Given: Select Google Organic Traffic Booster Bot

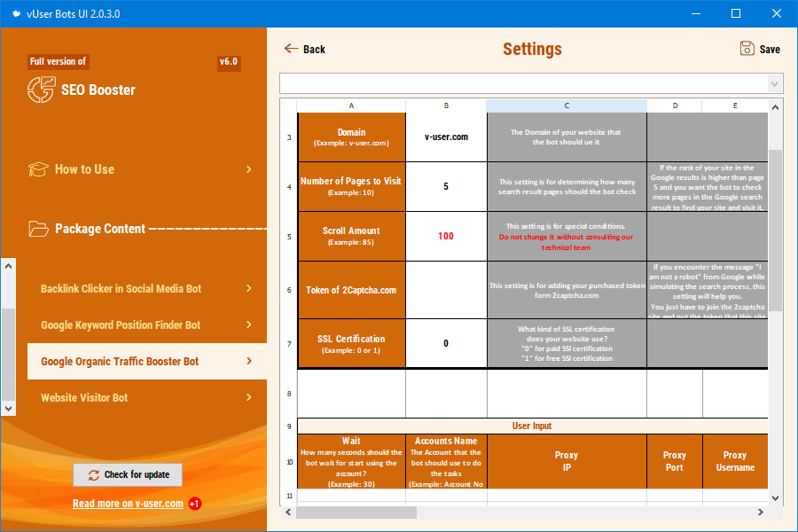Looking at the screenshot, I should point(146,362).
